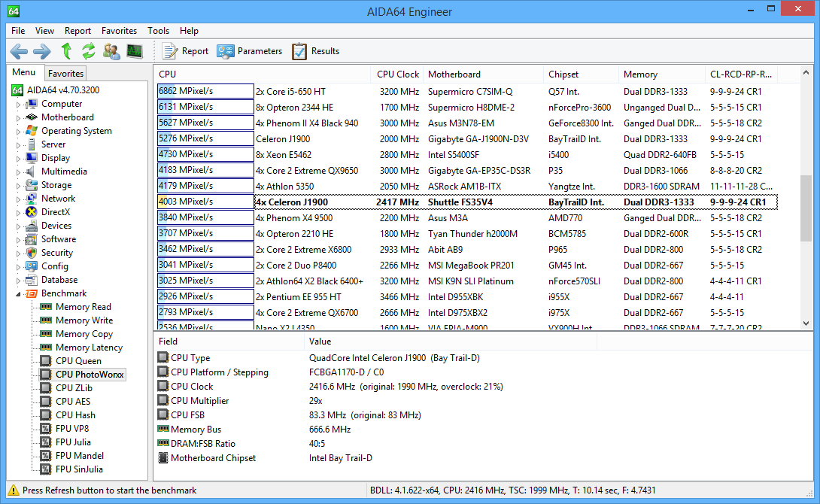Click the Computer icon in the tree
Image resolution: width=820 pixels, height=504 pixels.
[x=32, y=104]
